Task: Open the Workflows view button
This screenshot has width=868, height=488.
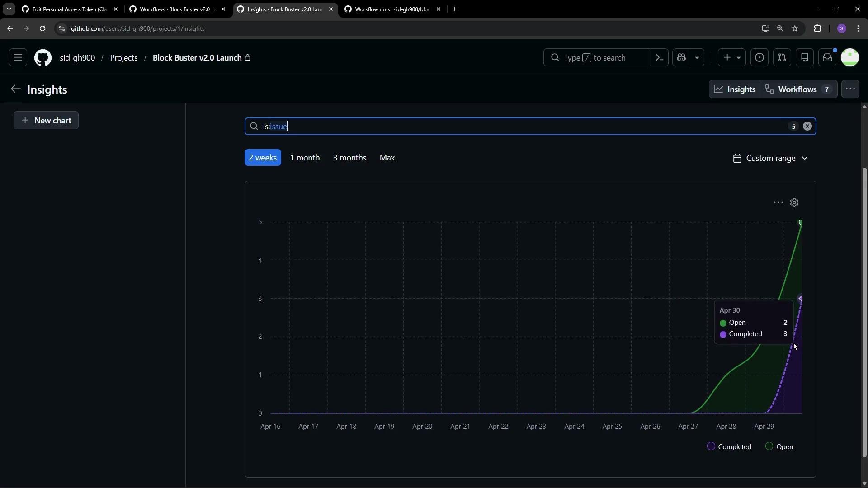Action: 798,89
